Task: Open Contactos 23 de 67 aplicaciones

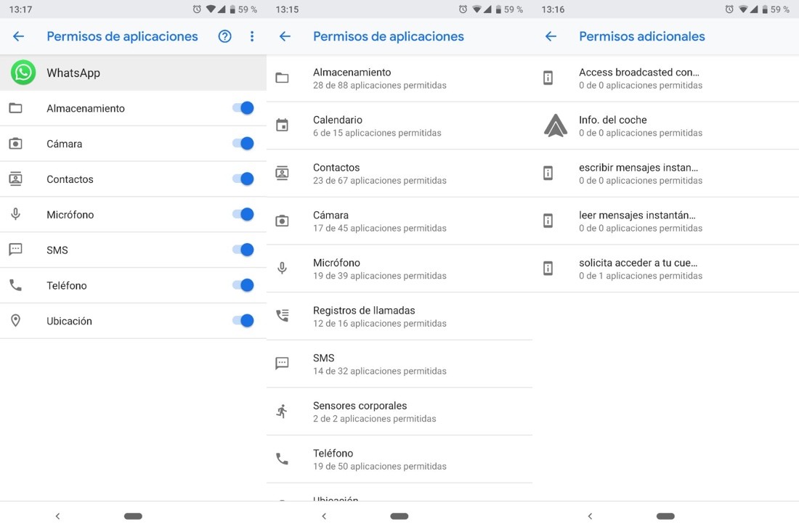Action: pos(399,173)
